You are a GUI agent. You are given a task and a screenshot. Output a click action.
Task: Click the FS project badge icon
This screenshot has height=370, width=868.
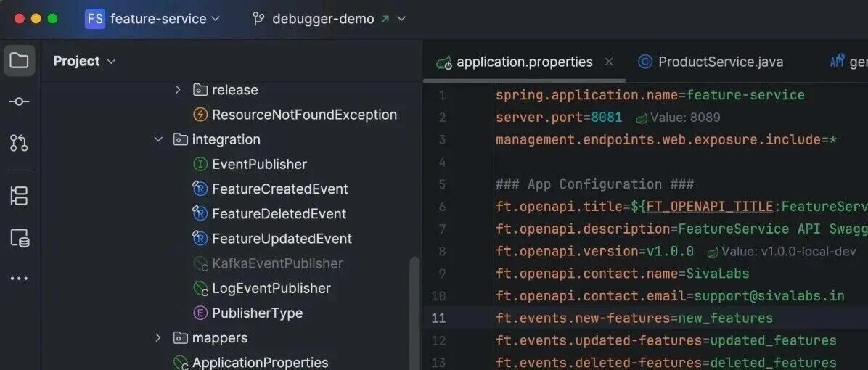point(94,19)
